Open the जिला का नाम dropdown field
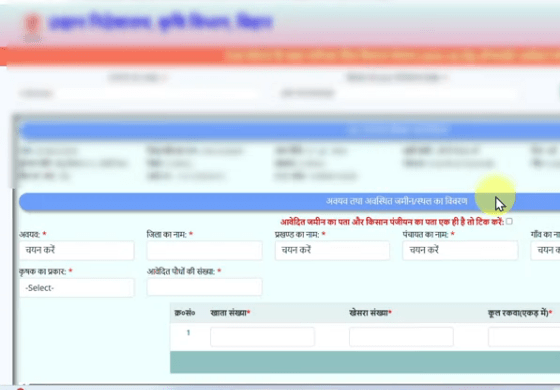 [204, 250]
